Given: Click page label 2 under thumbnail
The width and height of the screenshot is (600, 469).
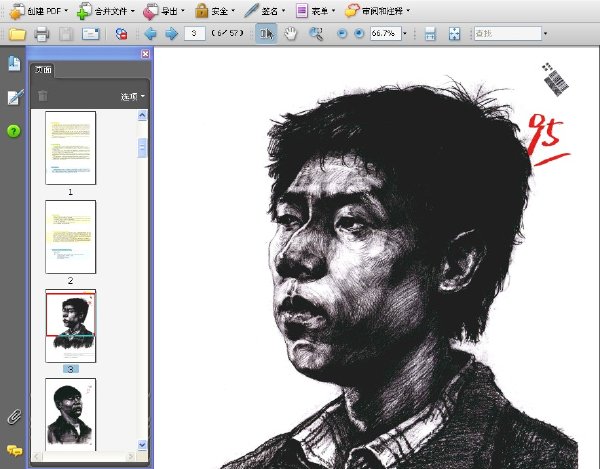Looking at the screenshot, I should [70, 280].
